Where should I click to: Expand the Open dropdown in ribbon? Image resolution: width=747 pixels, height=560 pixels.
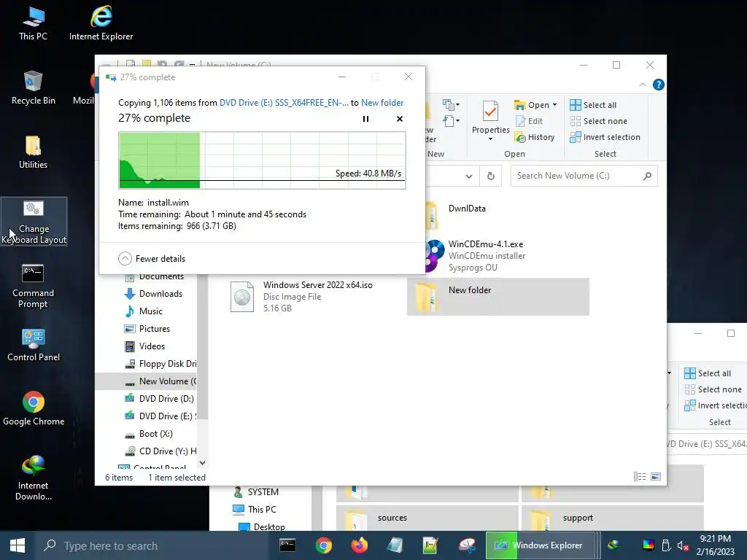[x=554, y=105]
